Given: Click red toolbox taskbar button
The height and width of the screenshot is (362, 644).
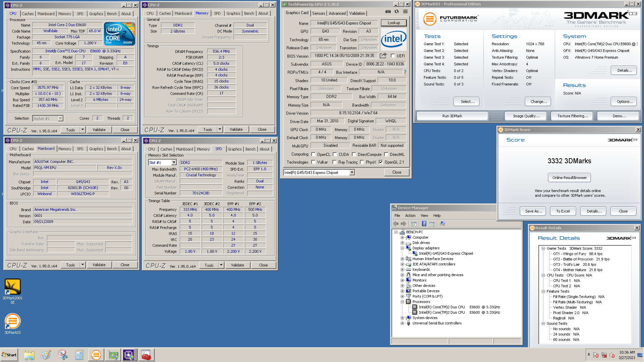Looking at the screenshot, I should tap(146, 355).
